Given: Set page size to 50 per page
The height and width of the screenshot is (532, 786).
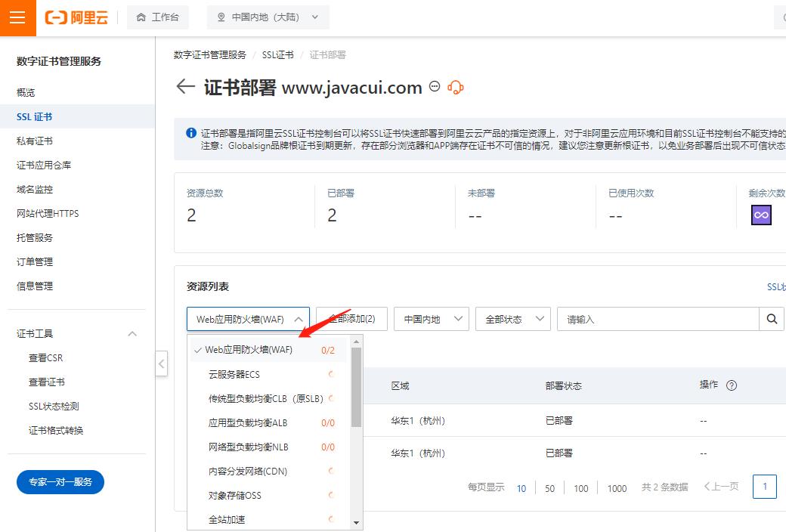Looking at the screenshot, I should pos(550,488).
